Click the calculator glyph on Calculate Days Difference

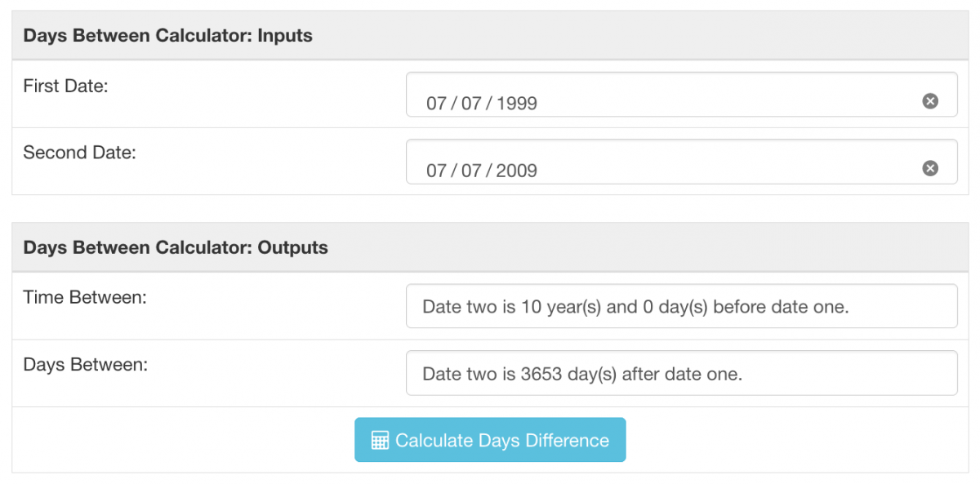tap(379, 440)
